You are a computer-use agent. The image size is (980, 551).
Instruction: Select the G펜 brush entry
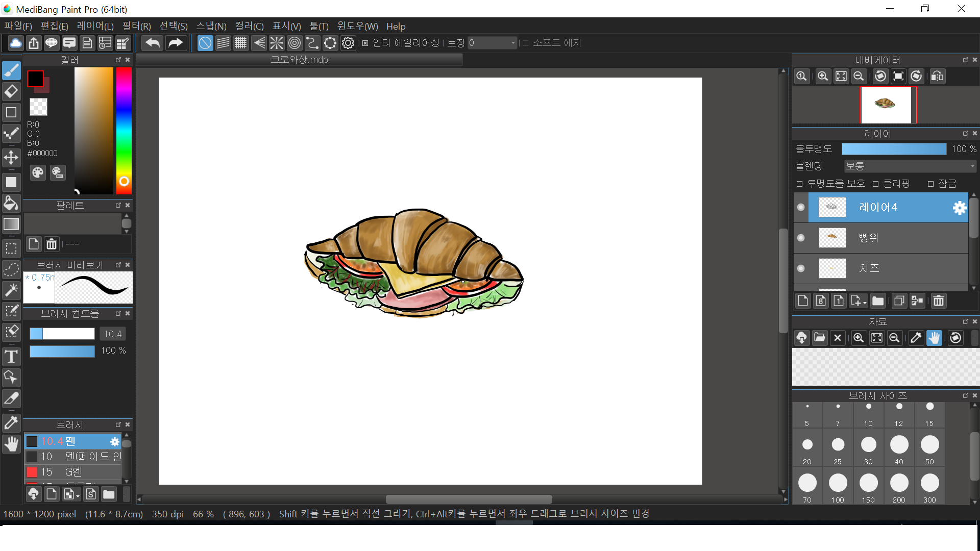point(73,472)
